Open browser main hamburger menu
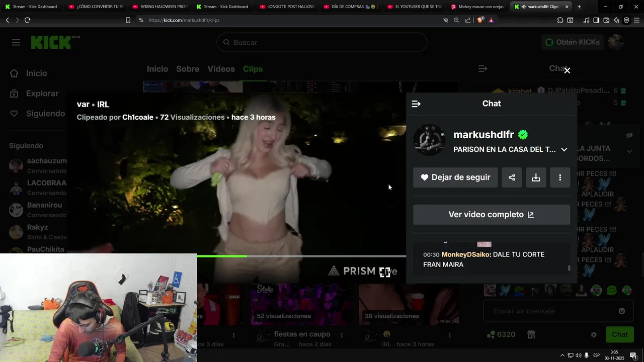 636,20
